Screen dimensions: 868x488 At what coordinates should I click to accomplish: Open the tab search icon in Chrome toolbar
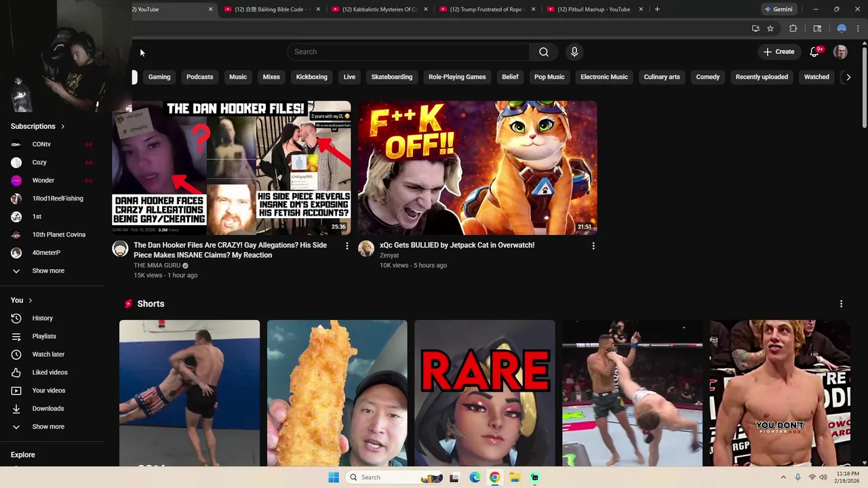(x=817, y=28)
